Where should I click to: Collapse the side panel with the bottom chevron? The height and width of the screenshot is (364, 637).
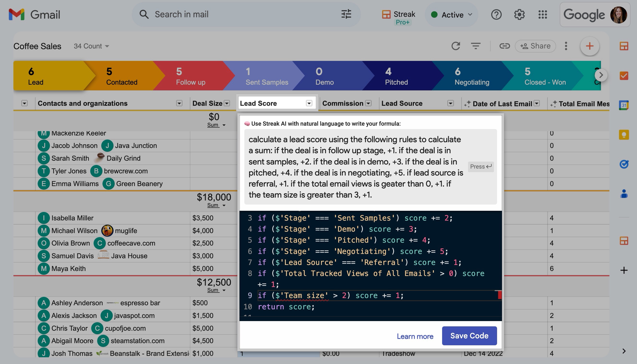[624, 351]
